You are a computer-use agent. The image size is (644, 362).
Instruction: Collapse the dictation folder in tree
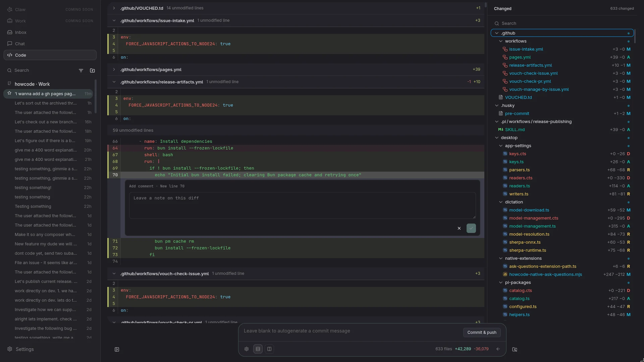(501, 202)
